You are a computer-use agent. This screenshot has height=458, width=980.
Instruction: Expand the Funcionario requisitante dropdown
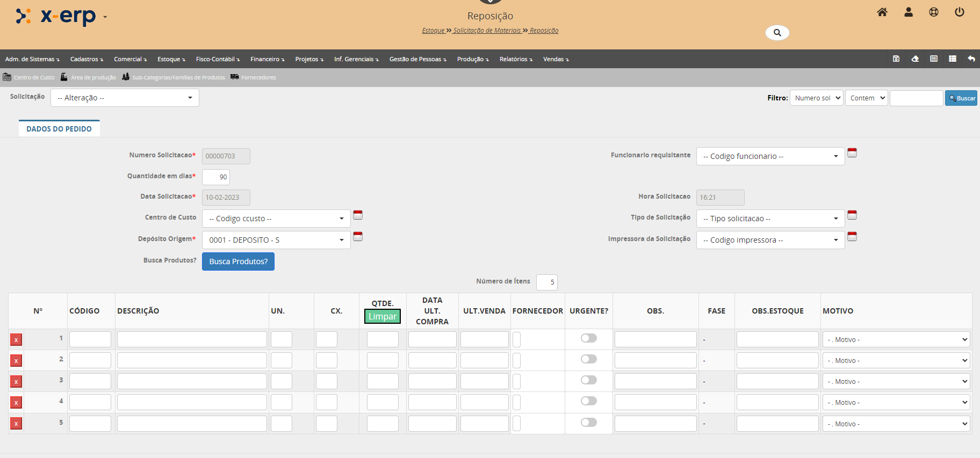pos(770,156)
